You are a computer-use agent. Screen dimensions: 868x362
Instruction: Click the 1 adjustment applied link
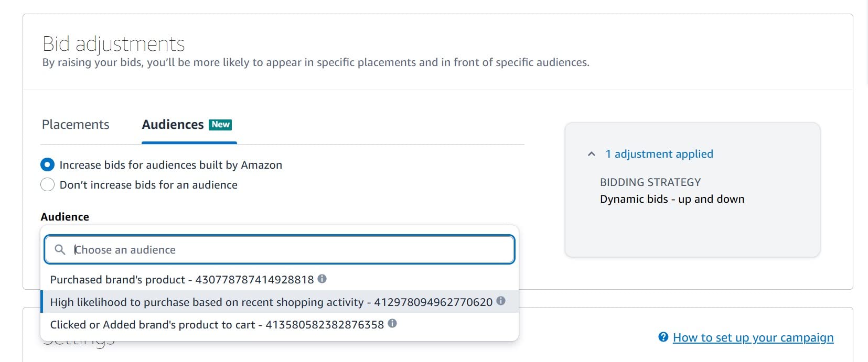point(659,154)
